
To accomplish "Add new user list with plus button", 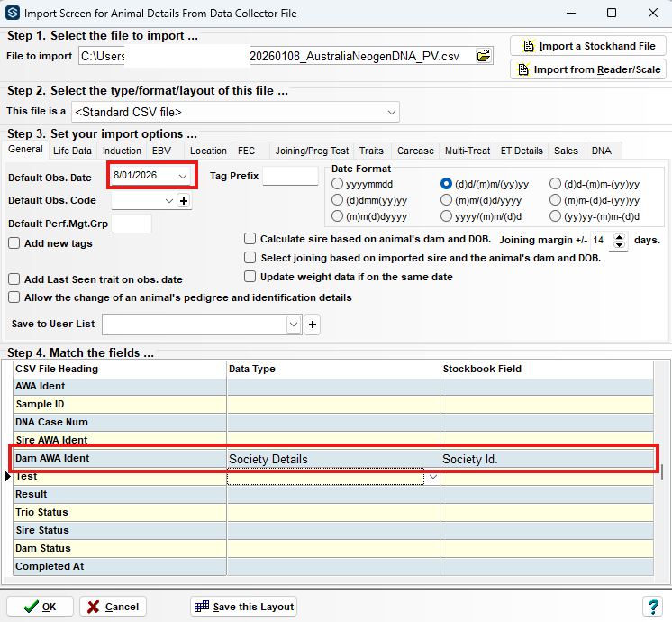I will click(x=313, y=325).
